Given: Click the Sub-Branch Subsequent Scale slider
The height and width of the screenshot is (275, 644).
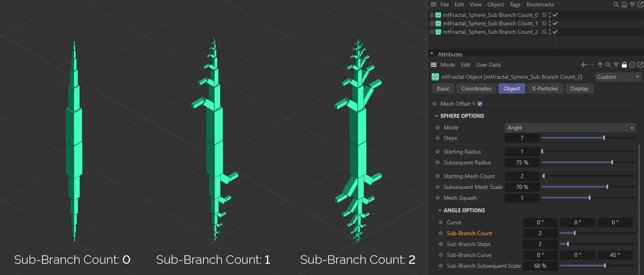Looking at the screenshot, I should [597, 266].
